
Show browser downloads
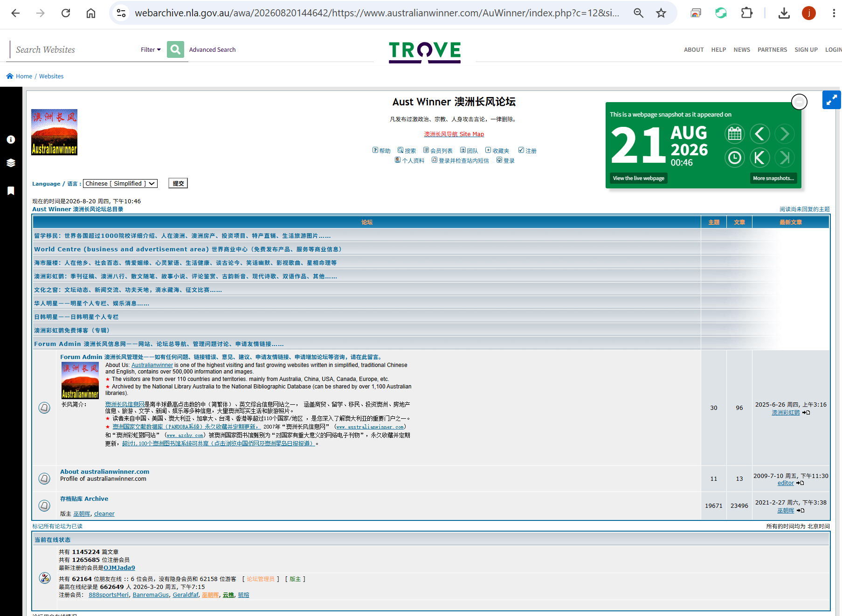coord(784,13)
